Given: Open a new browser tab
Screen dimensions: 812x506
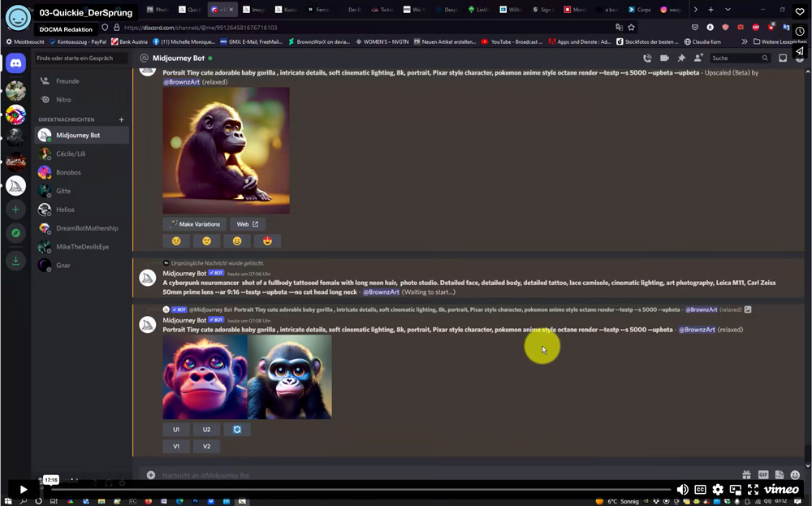Looking at the screenshot, I should tap(711, 9).
